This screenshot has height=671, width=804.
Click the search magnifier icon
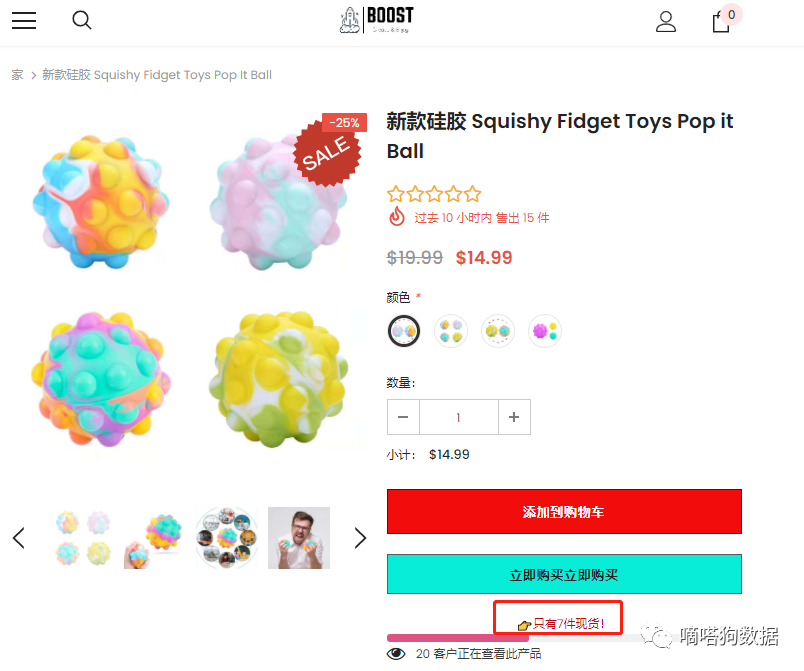tap(81, 20)
